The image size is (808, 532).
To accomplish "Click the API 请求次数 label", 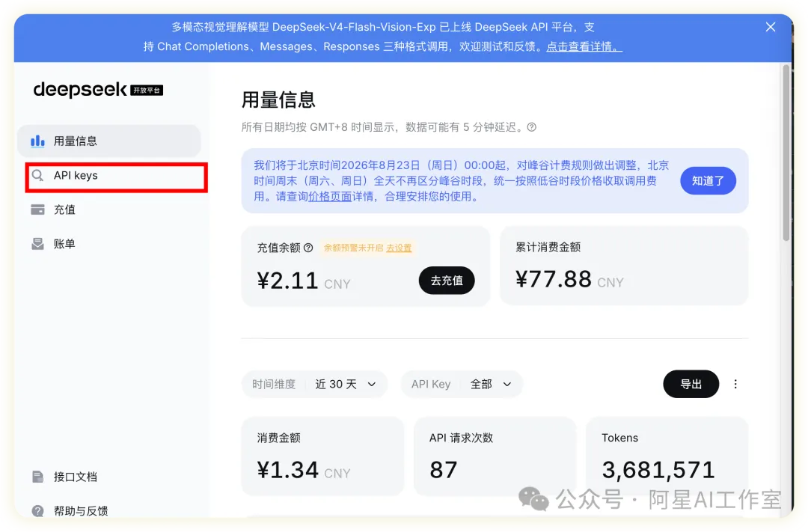I will coord(461,438).
